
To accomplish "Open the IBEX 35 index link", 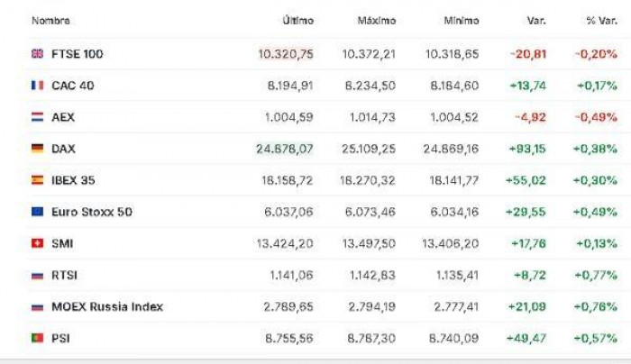I will click(x=73, y=180).
